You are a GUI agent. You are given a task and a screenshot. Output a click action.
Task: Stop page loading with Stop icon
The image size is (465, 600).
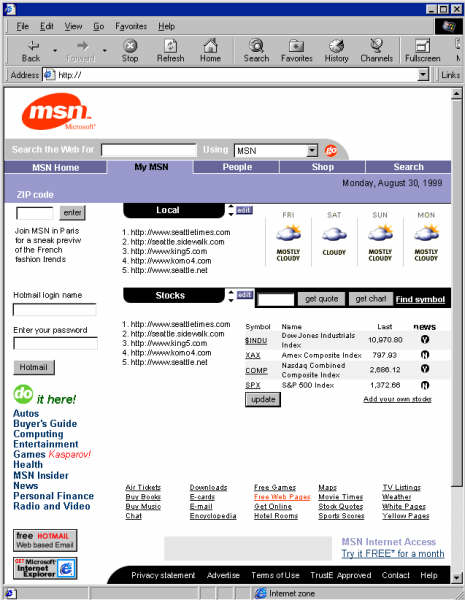click(x=130, y=46)
